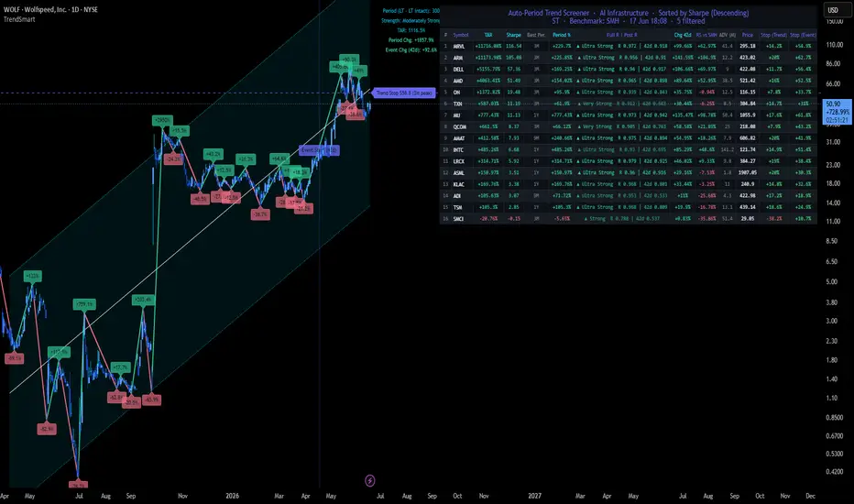The height and width of the screenshot is (504, 854).
Task: Click the -24.1% swing label
Action: pos(173,159)
